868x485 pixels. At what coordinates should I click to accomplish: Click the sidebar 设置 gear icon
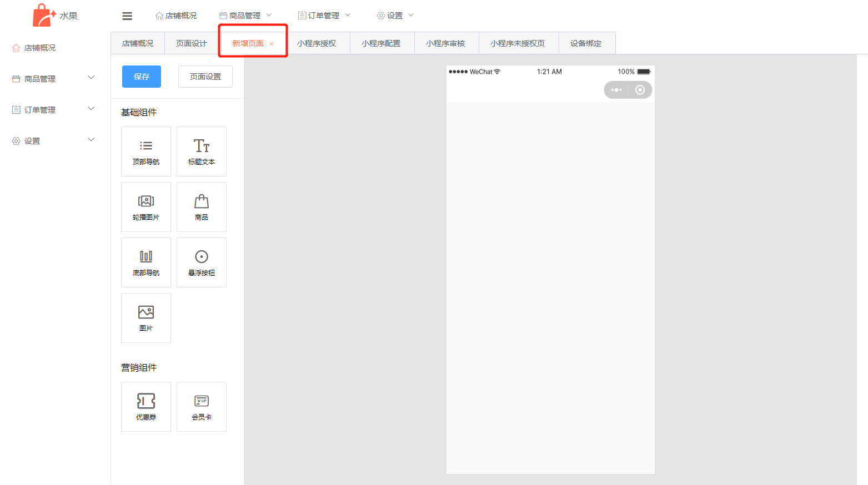click(x=16, y=141)
